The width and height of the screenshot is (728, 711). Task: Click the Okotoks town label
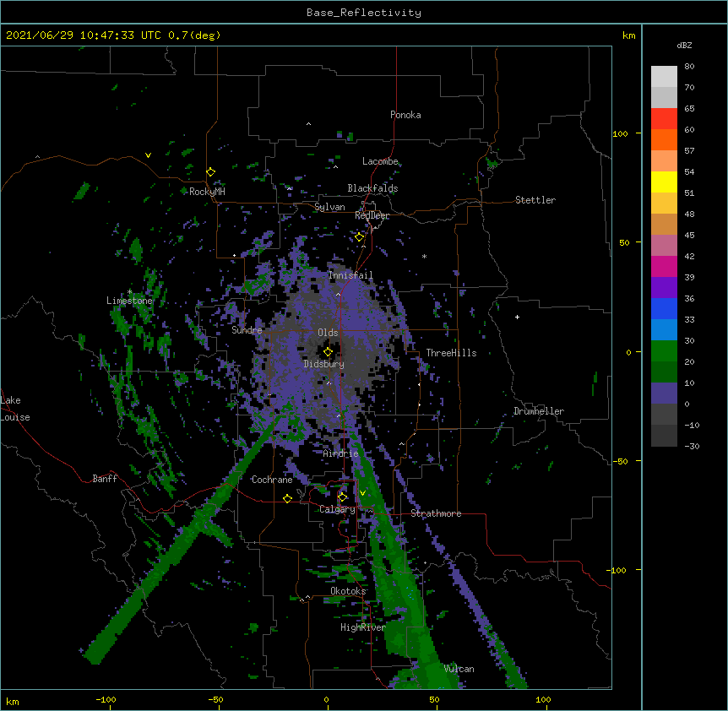(348, 591)
